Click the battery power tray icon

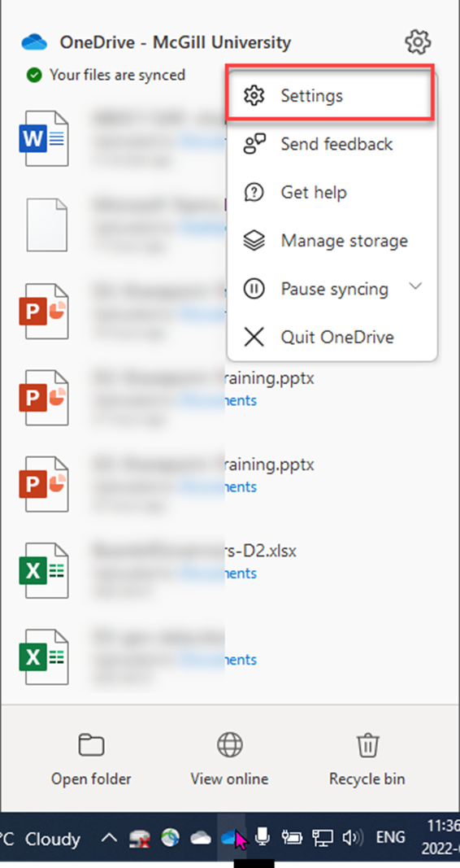(x=292, y=838)
